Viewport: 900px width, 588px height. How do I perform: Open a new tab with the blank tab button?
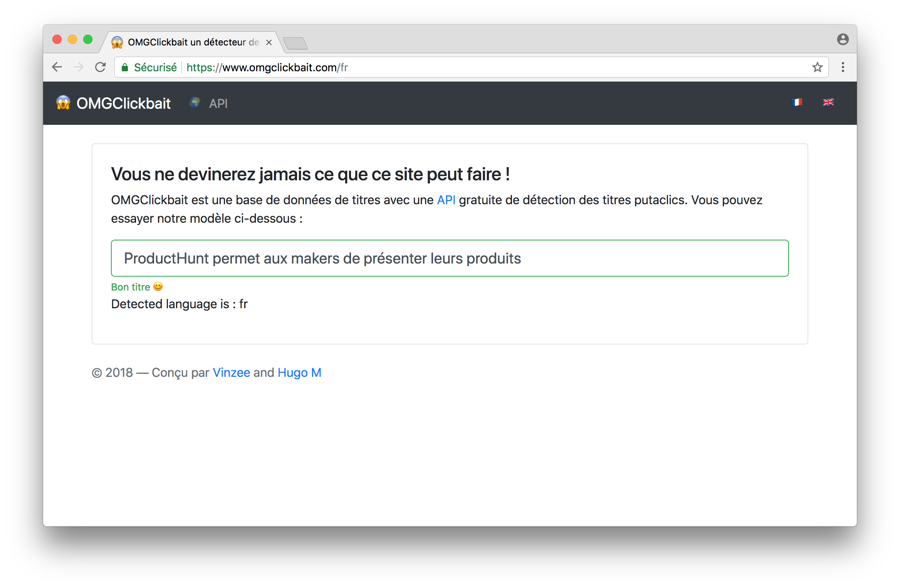coord(295,43)
